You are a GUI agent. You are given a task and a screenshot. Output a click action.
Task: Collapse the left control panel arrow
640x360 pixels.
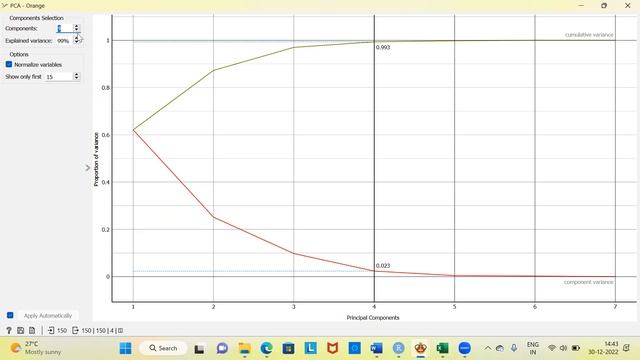tap(87, 168)
